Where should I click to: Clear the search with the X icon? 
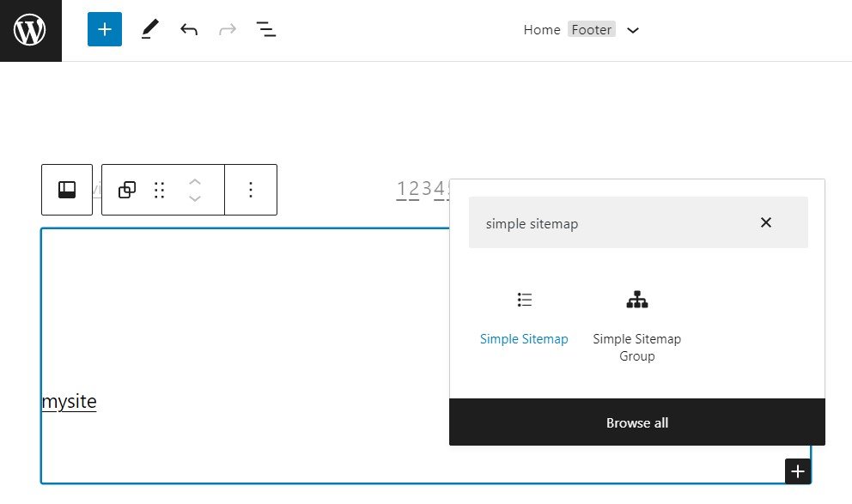tap(765, 222)
